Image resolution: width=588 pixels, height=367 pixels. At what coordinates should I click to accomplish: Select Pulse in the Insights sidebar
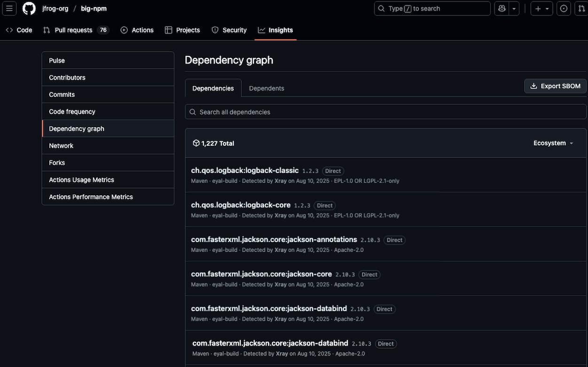point(57,61)
